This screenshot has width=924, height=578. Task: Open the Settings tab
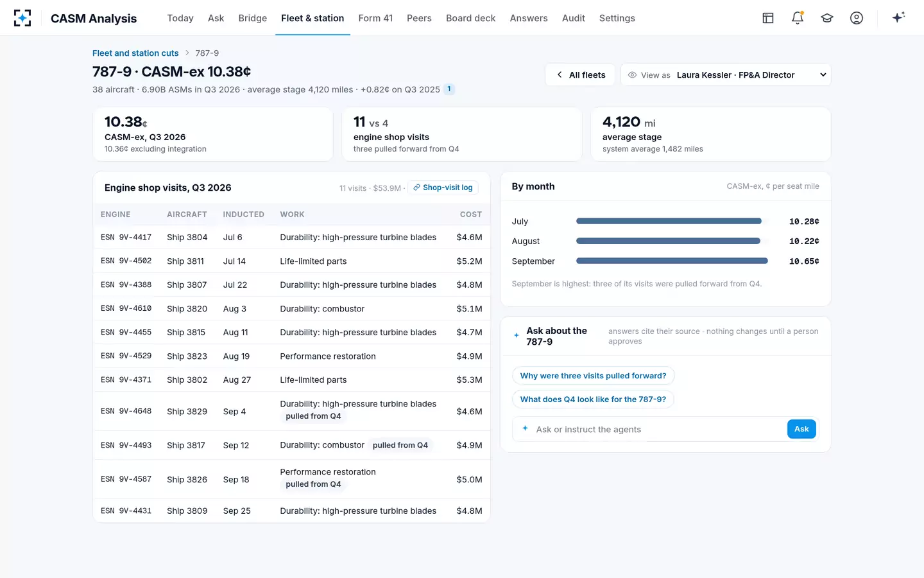coord(617,18)
